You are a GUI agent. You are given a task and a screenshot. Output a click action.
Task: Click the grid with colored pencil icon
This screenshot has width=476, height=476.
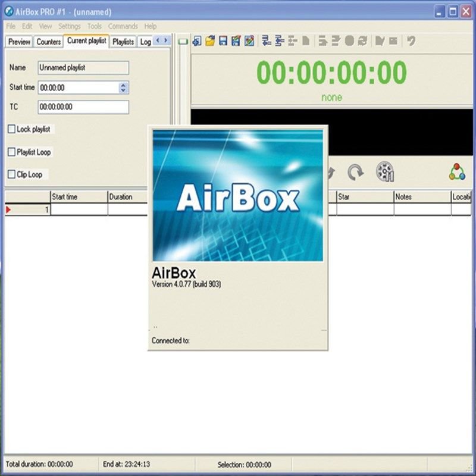tap(249, 40)
